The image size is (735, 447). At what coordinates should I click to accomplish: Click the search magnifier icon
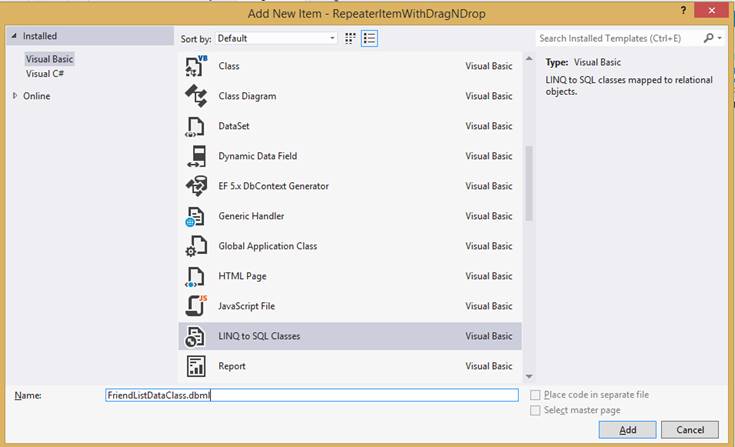(x=708, y=38)
